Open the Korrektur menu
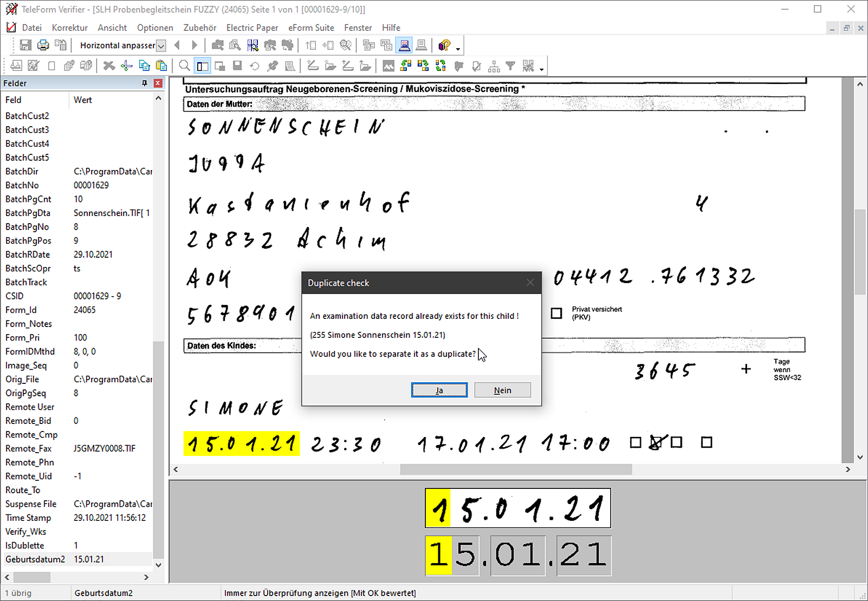The width and height of the screenshot is (868, 601). [x=69, y=28]
